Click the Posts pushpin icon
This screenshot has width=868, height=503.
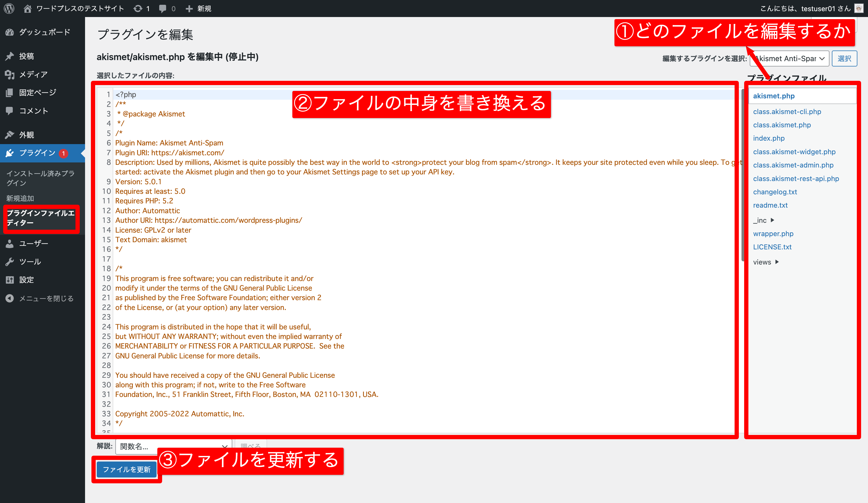pos(10,56)
